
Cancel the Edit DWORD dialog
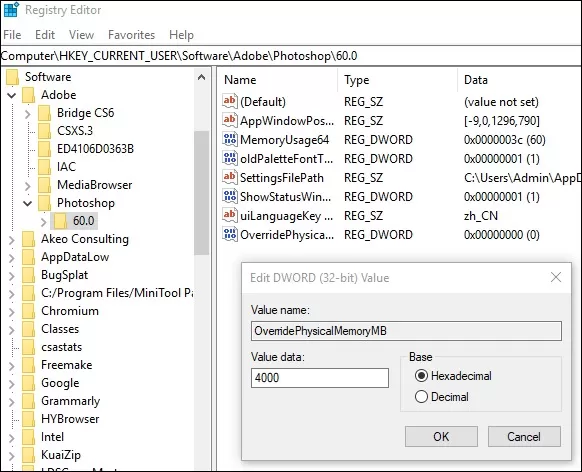pos(524,436)
